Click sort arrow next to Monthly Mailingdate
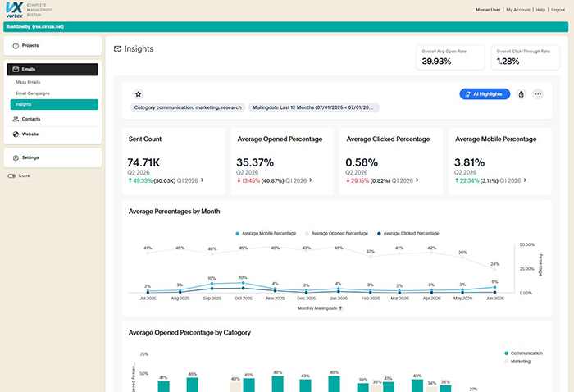 [341, 308]
